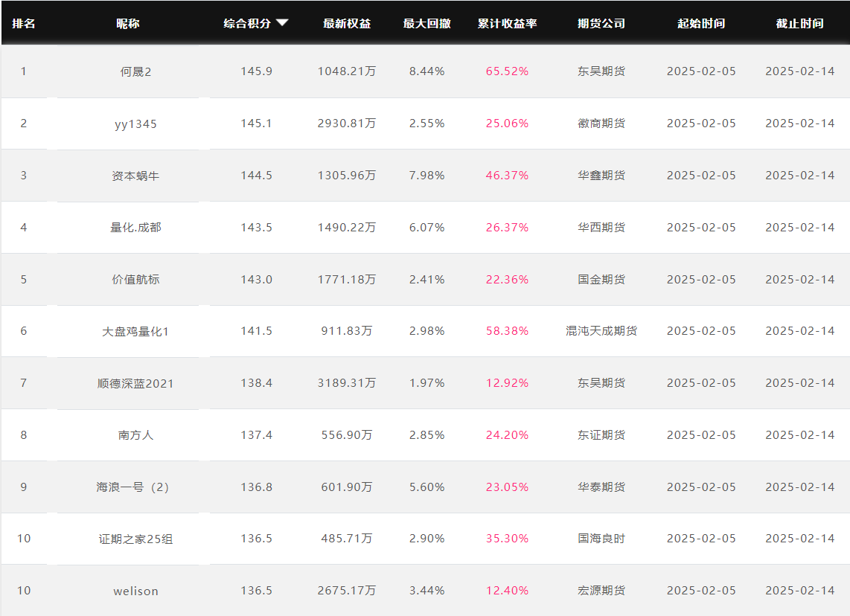Click the 期货公司 column header

(601, 23)
